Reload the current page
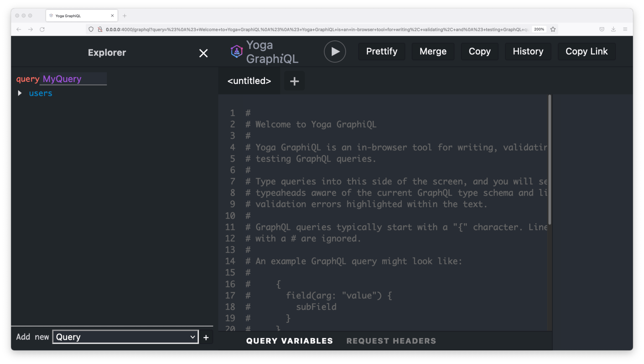 point(42,29)
